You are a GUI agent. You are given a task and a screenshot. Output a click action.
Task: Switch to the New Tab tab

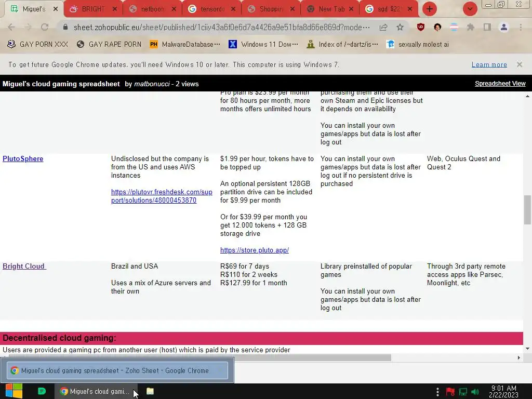point(331,9)
